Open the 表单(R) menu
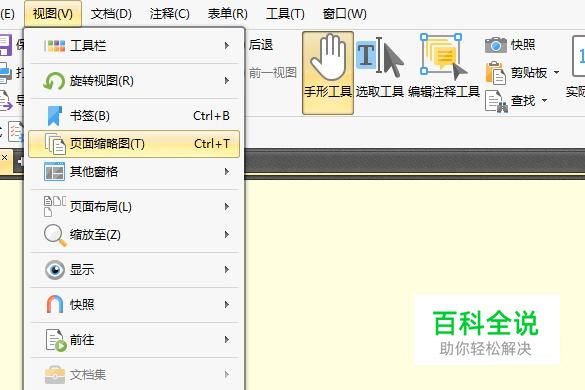 click(x=228, y=14)
